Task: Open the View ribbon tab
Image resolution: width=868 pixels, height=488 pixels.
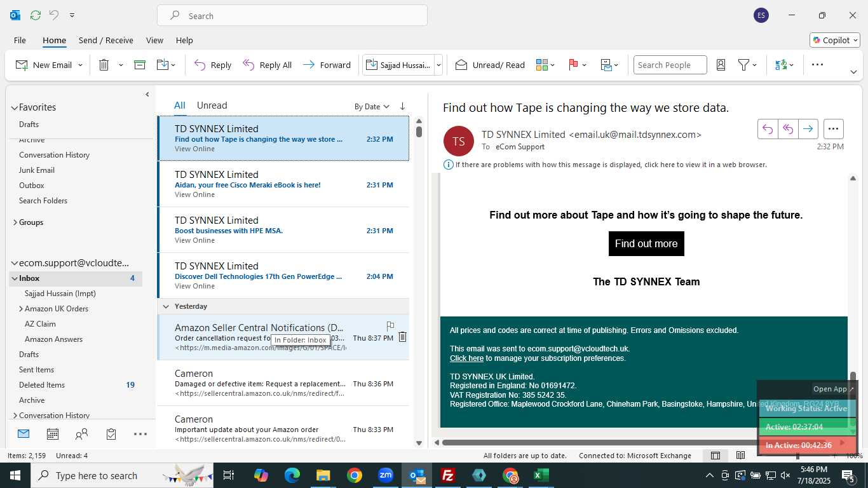Action: point(154,40)
